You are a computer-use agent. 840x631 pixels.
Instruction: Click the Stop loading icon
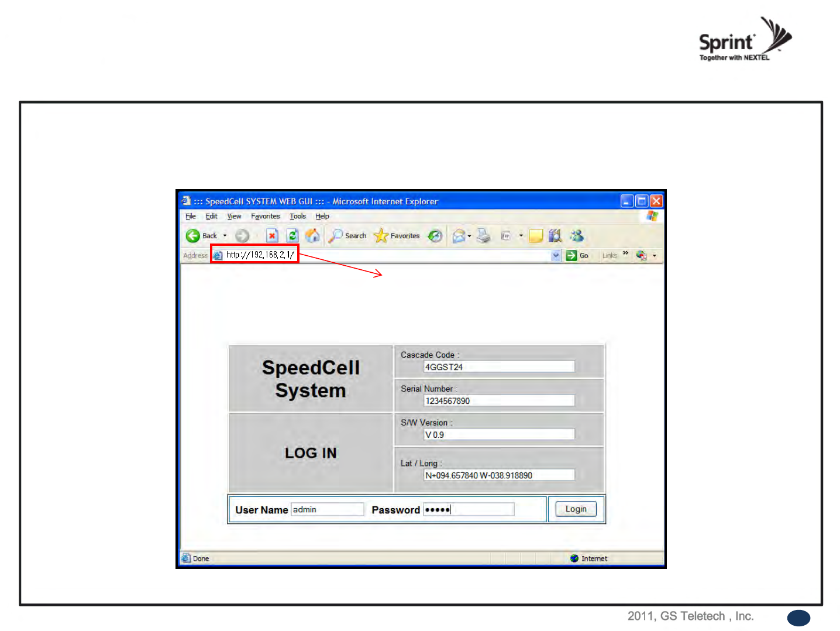click(272, 236)
